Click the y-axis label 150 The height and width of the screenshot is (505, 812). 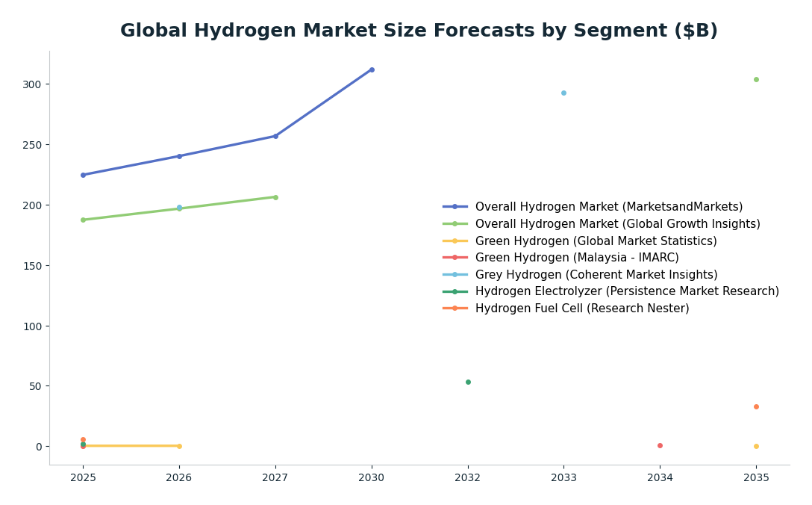(32, 265)
